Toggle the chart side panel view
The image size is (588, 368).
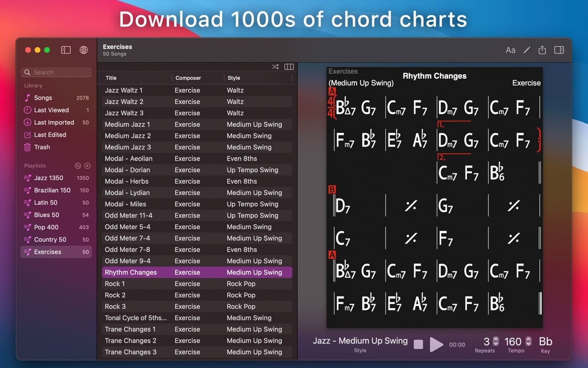(x=559, y=50)
